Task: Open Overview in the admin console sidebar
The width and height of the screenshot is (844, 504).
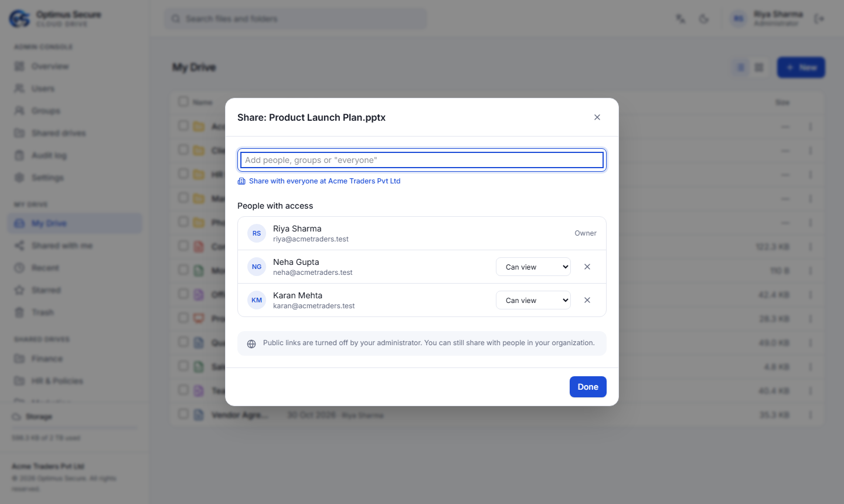Action: pos(74,66)
